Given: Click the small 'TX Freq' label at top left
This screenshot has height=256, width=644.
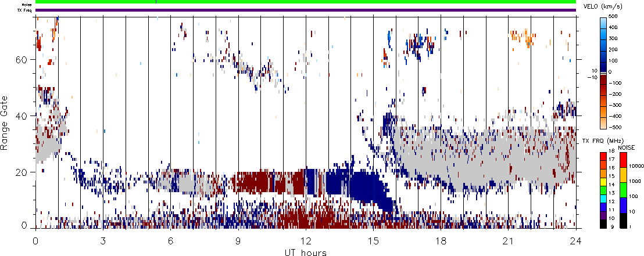Looking at the screenshot, I should pyautogui.click(x=26, y=10).
